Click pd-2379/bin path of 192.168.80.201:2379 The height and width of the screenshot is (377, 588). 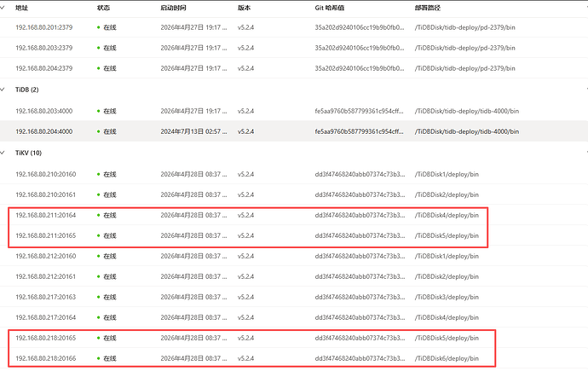tap(465, 27)
